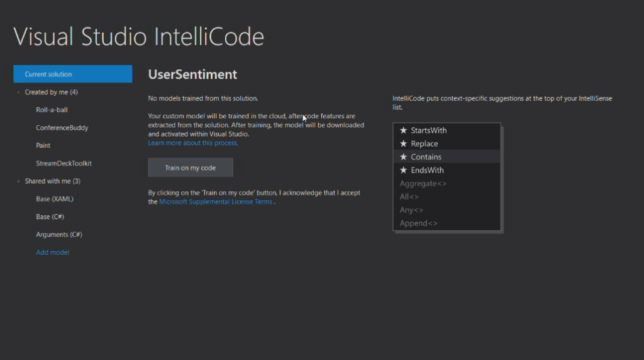Open the Paint model
Screen dimensions: 644x360
pyautogui.click(x=43, y=145)
